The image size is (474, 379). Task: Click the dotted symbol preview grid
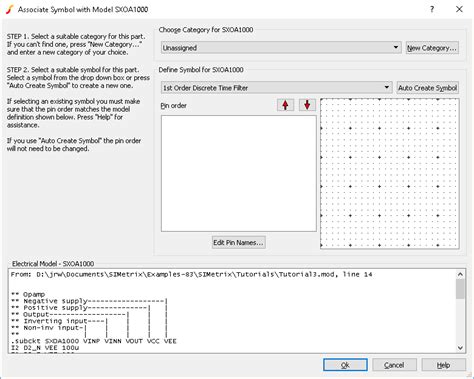390,173
